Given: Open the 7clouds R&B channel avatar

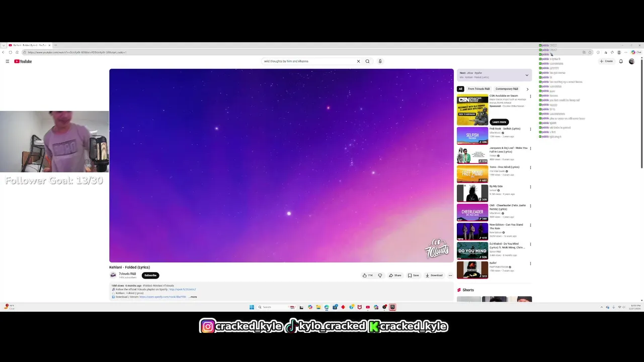Looking at the screenshot, I should tap(113, 275).
